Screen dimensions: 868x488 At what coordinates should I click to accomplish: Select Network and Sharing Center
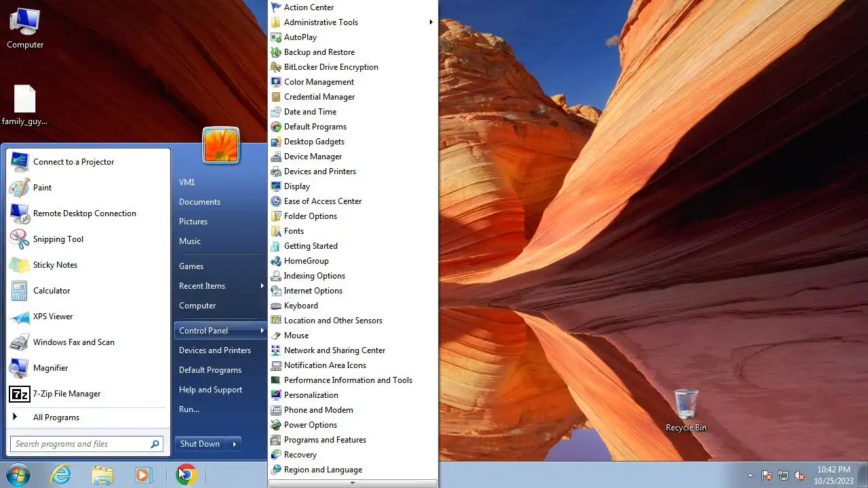(353, 350)
